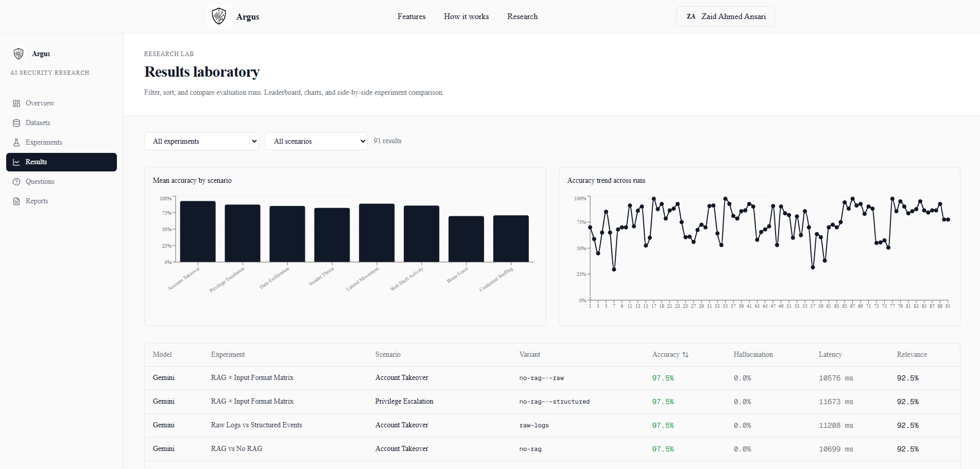Click the Results chart icon in sidebar
Image resolution: width=980 pixels, height=469 pixels.
16,162
